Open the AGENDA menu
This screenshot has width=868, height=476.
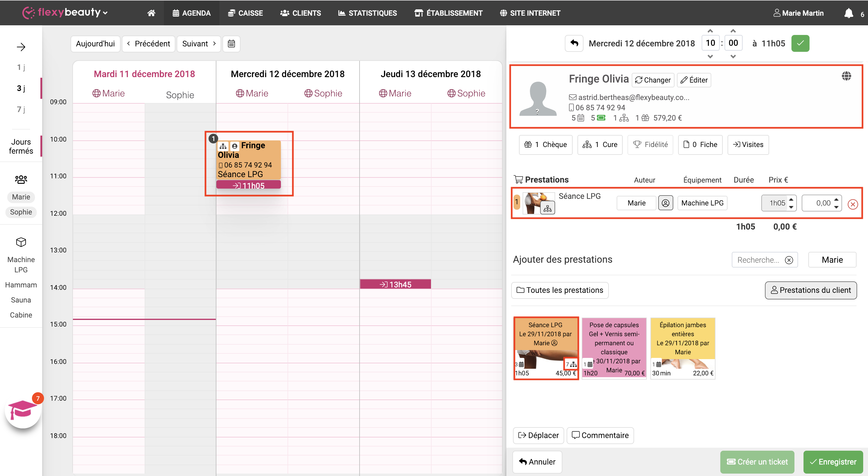191,13
